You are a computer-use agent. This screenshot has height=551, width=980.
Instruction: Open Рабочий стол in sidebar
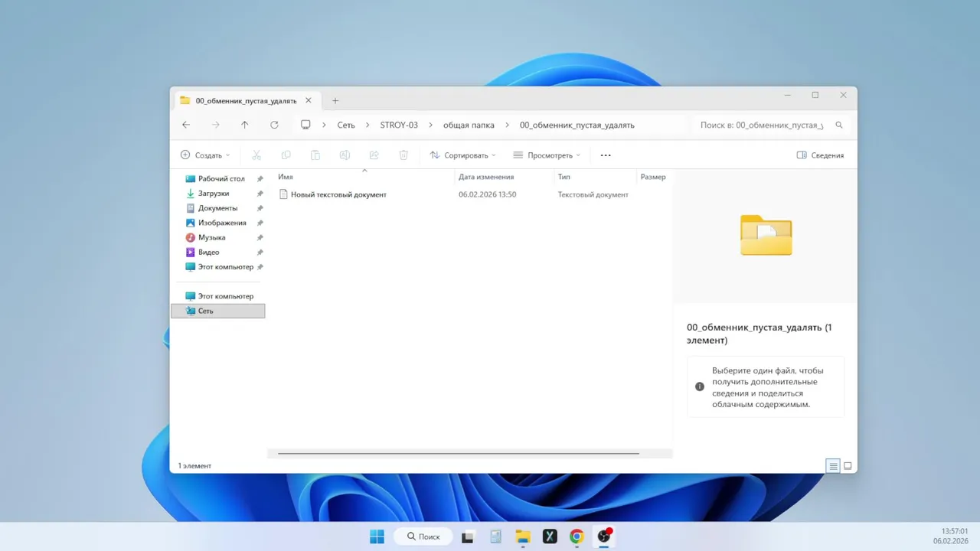tap(221, 178)
